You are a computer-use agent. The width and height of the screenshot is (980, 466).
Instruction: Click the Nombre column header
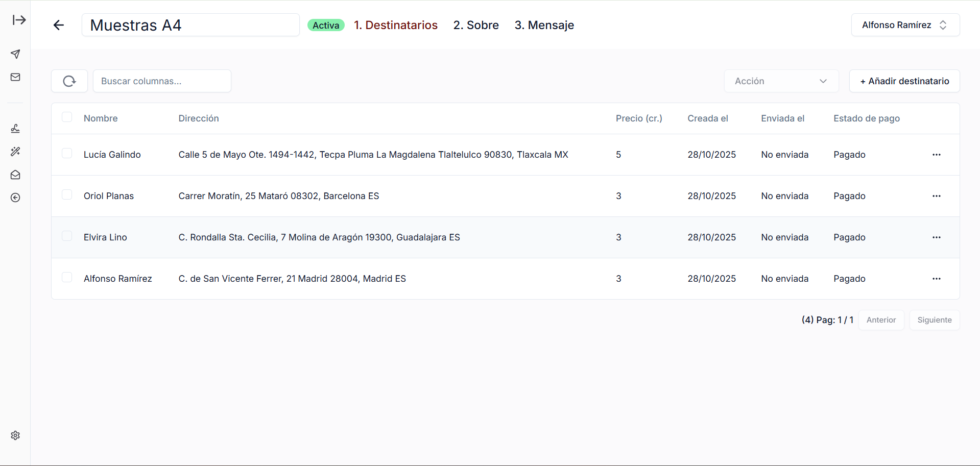[101, 118]
